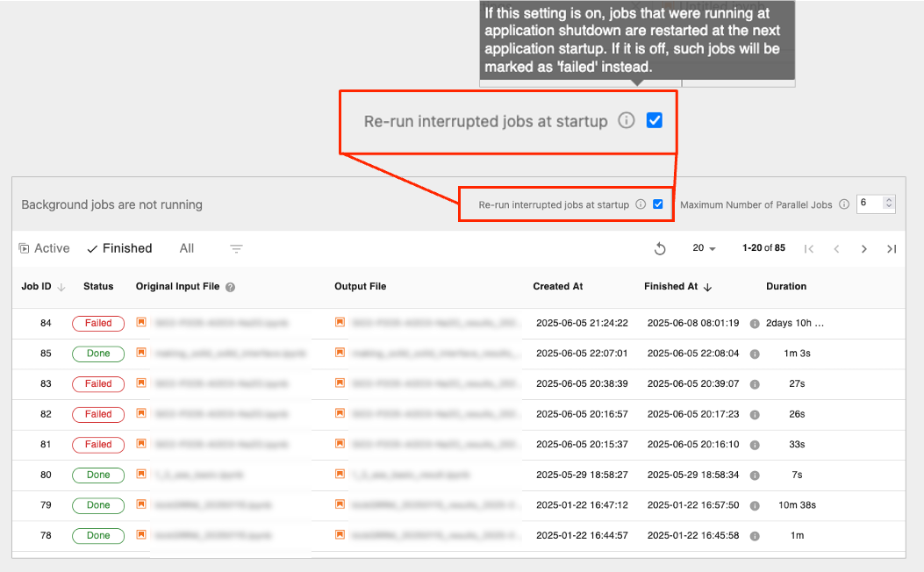Go to the next page of jobs
Image resolution: width=924 pixels, height=572 pixels.
[864, 249]
